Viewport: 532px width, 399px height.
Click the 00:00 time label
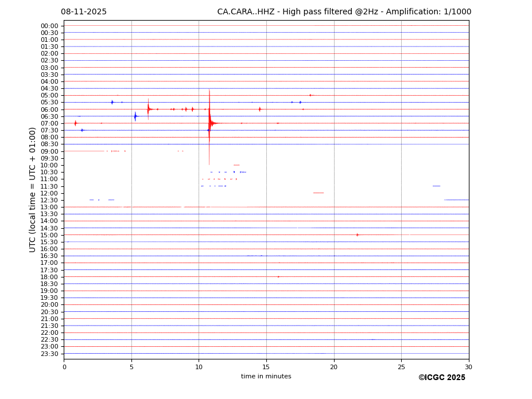coord(49,26)
